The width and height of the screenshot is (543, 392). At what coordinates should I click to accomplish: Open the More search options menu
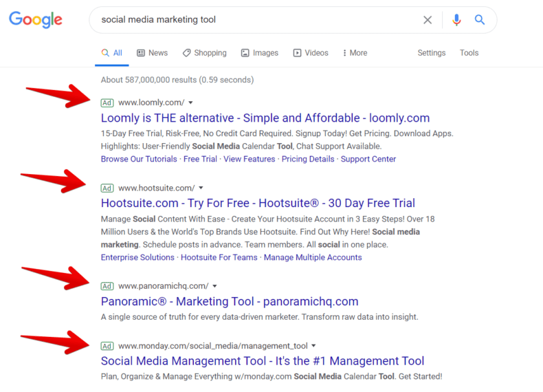[x=355, y=53]
